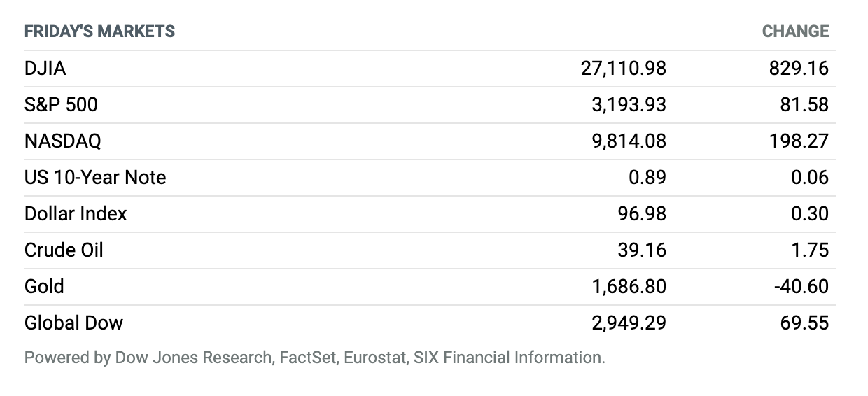Click the DJIA row label
868x396 pixels.
coord(45,69)
